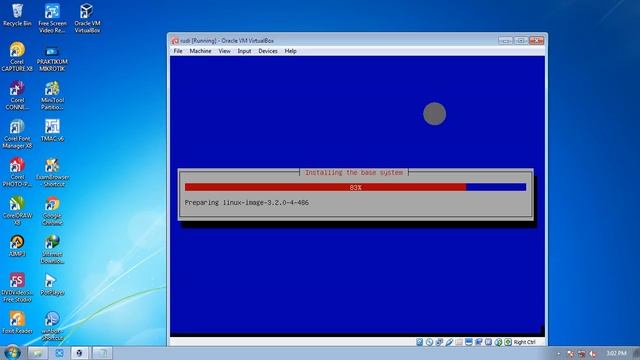Click the volume speaker tray icon
Screen dimensions: 640x360
click(593, 353)
